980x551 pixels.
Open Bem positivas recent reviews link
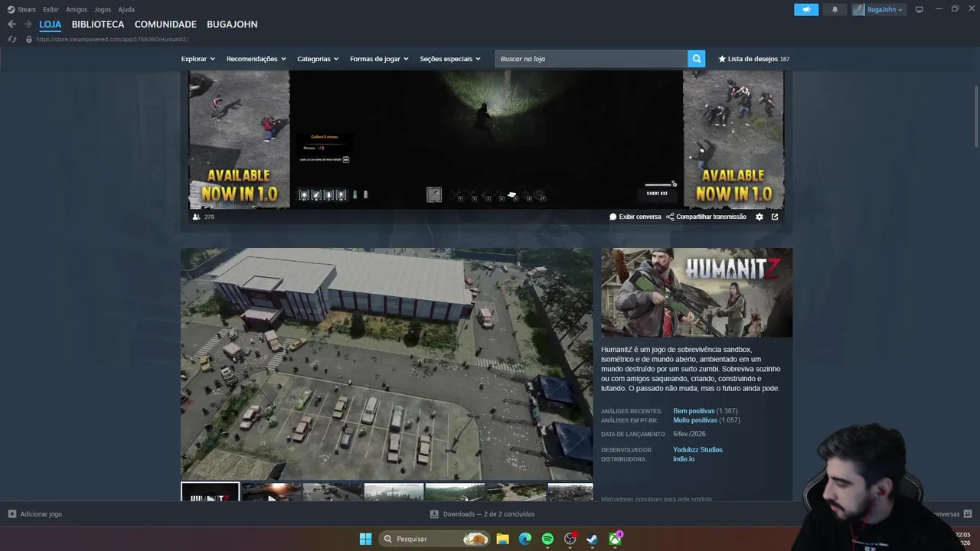pyautogui.click(x=694, y=411)
